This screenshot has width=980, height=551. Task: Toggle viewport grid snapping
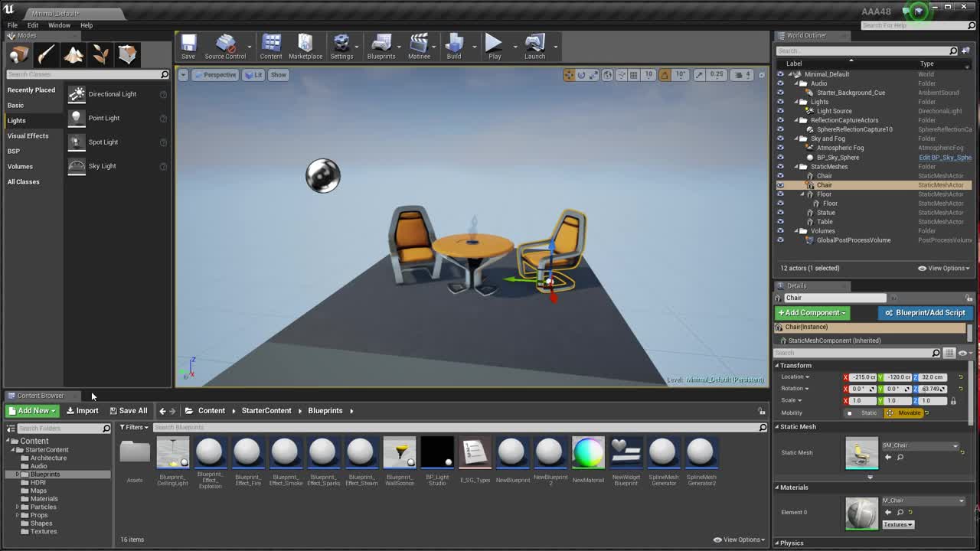(x=634, y=75)
